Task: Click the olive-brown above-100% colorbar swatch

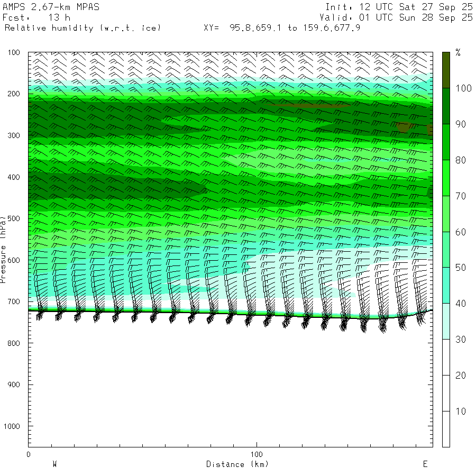Action: coord(446,70)
